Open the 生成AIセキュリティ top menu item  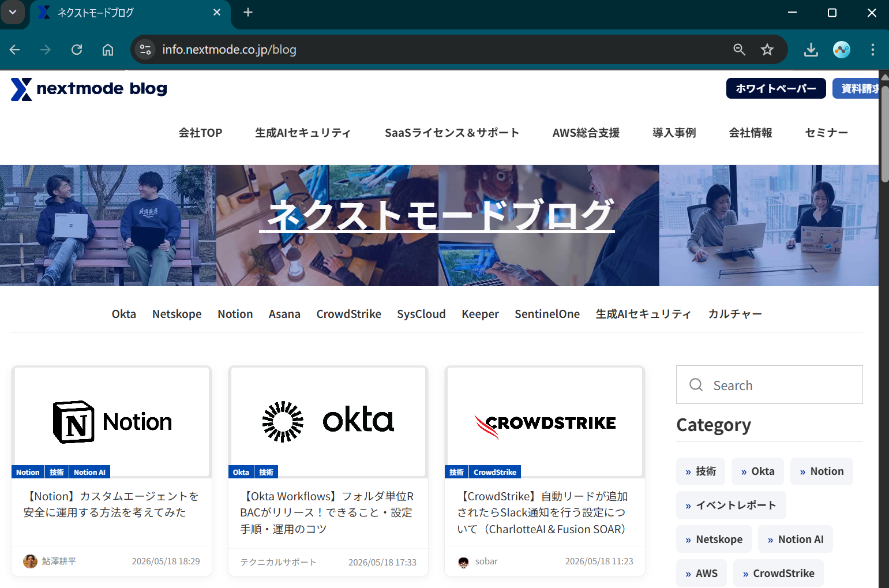click(x=303, y=133)
